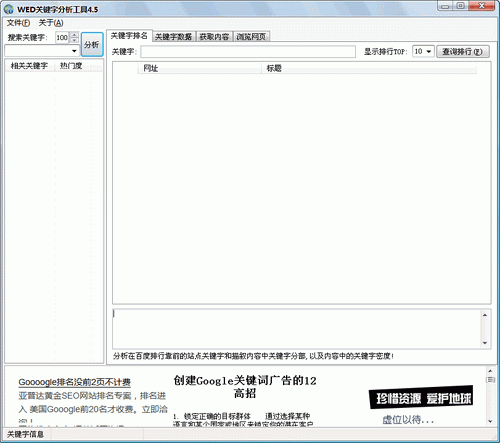Decrease the search keyword count stepper

tap(75, 40)
